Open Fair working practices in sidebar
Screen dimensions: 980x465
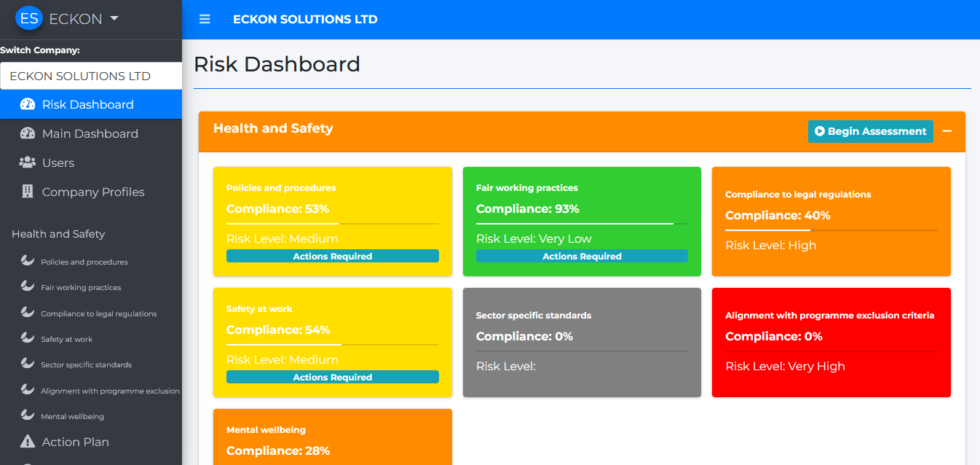(x=81, y=287)
